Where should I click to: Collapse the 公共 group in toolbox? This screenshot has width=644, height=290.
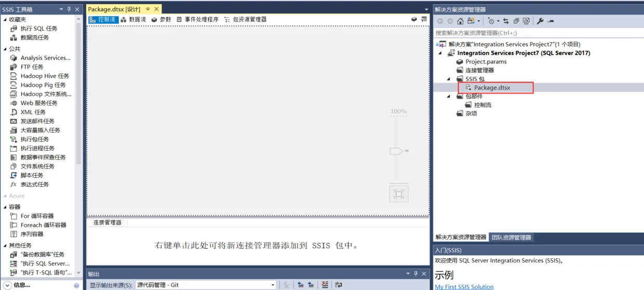[x=5, y=49]
